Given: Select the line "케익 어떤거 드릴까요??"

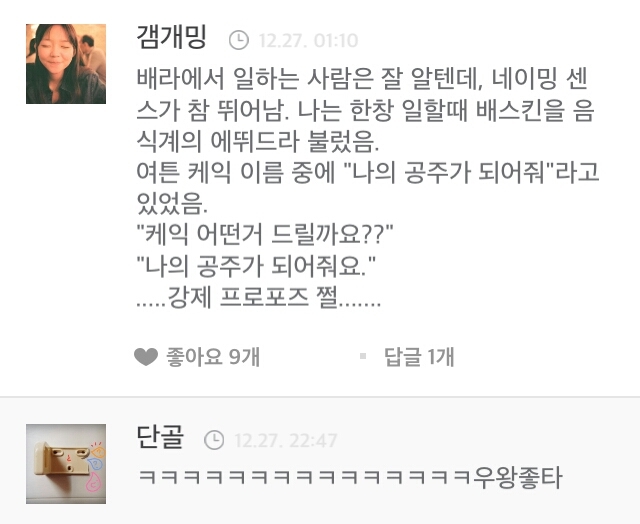Looking at the screenshot, I should point(264,234).
